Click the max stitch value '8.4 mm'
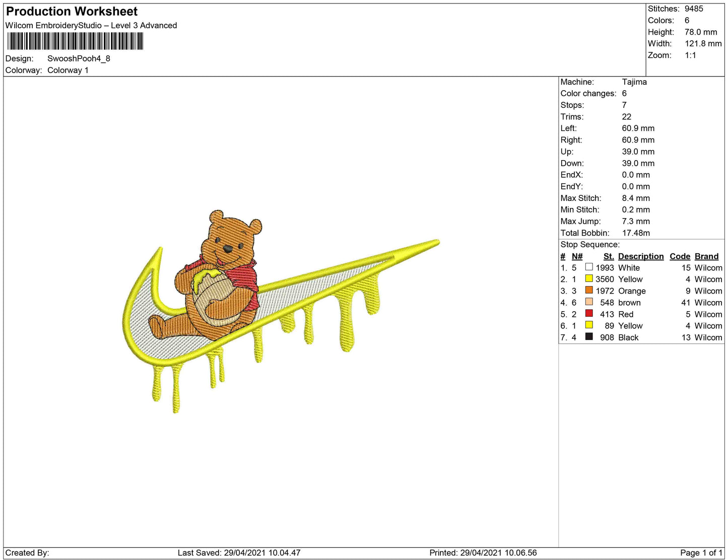The height and width of the screenshot is (560, 728). coord(636,198)
